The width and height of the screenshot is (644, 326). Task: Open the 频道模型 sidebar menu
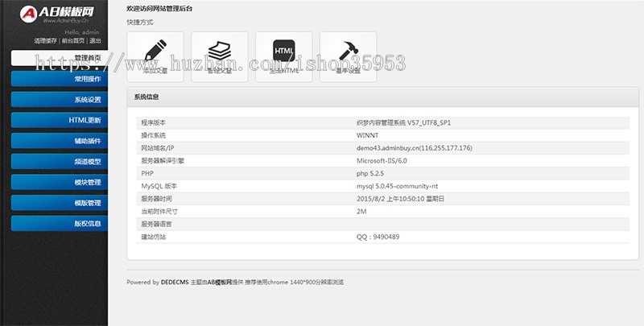point(60,161)
